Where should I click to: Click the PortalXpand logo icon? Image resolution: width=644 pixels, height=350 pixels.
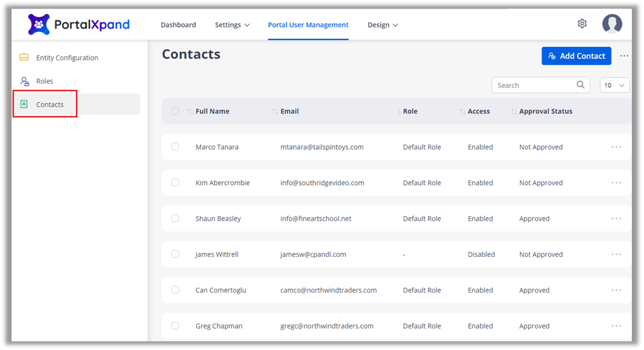tap(39, 24)
